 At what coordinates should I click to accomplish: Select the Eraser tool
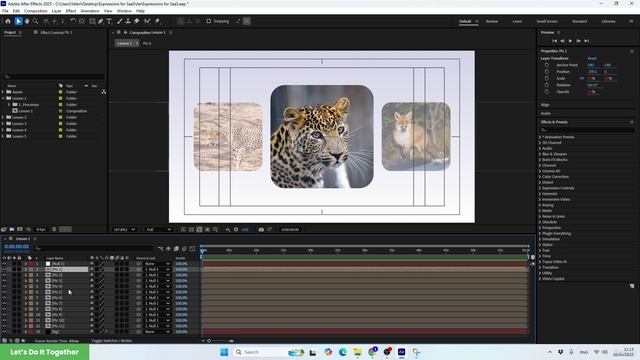[137, 21]
